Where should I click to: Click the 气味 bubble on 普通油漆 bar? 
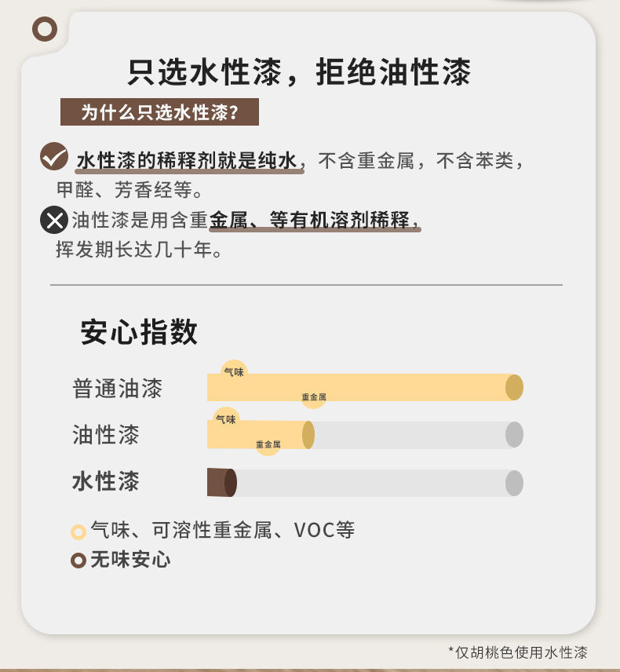click(234, 371)
